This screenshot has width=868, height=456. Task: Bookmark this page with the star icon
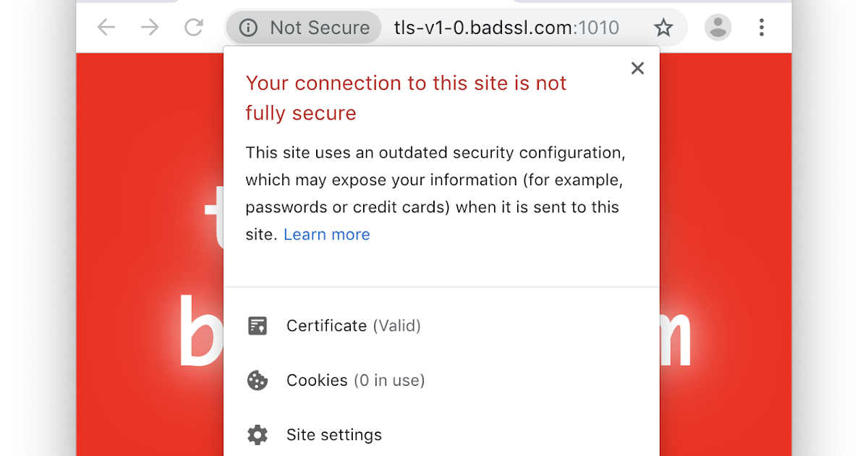[663, 28]
